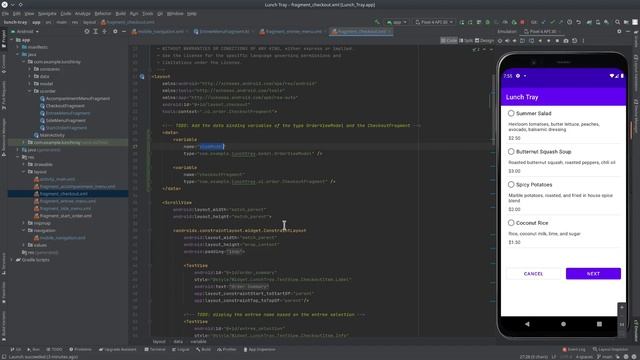Tap home button on phone navigation bar
The image size is (640, 360).
(563, 324)
